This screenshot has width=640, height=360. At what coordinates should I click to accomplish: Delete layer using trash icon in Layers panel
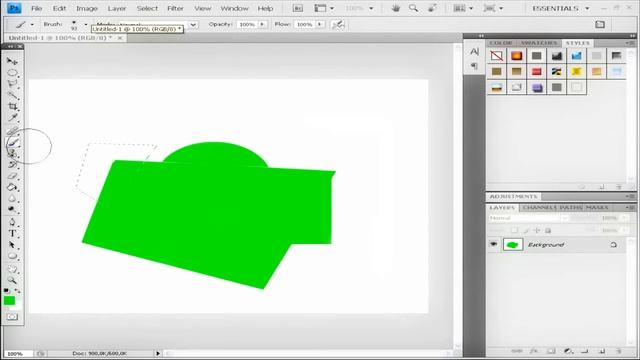click(x=619, y=351)
